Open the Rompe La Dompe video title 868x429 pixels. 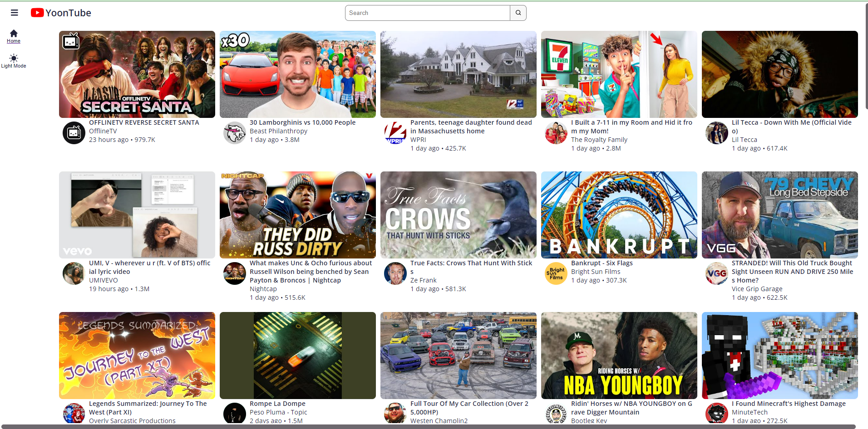(277, 404)
